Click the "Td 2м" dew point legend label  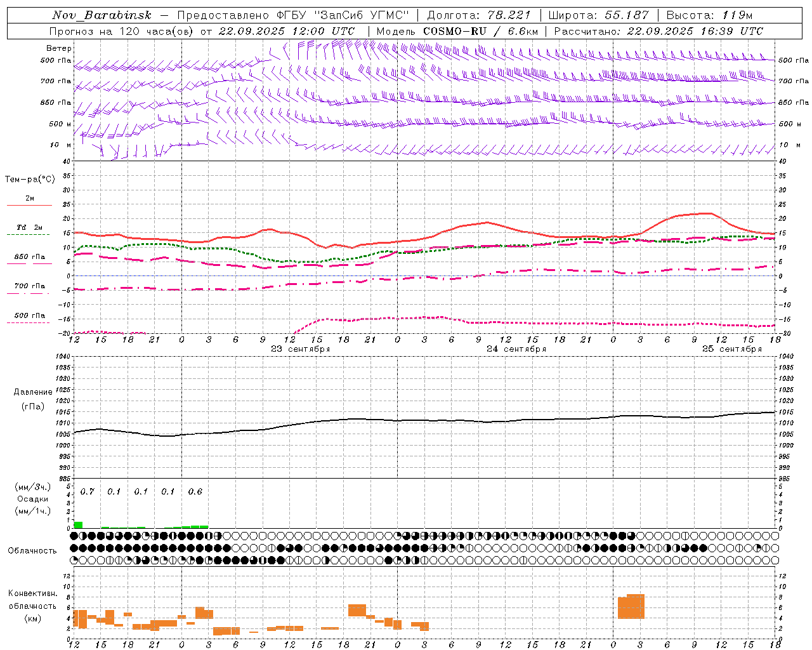point(30,227)
